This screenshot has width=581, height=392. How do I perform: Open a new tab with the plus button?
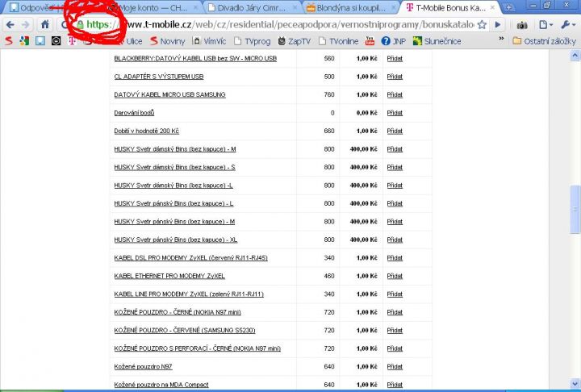pyautogui.click(x=509, y=7)
